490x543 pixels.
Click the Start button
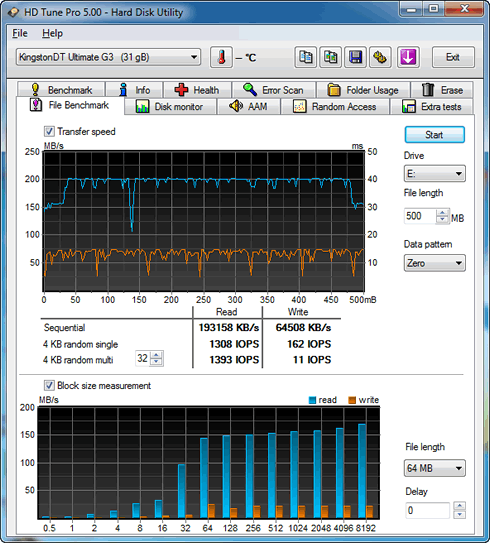click(x=435, y=135)
